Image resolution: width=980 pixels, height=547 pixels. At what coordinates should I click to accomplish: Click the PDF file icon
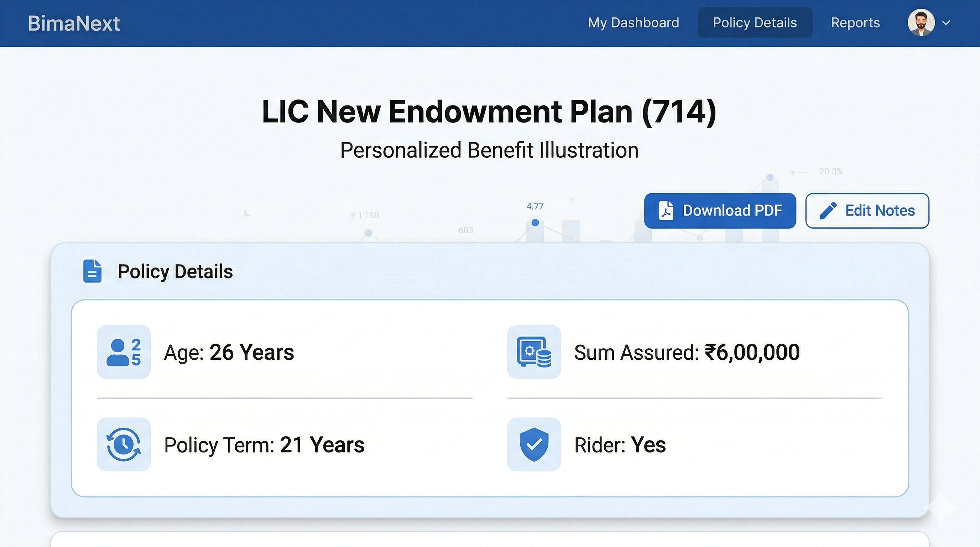666,211
